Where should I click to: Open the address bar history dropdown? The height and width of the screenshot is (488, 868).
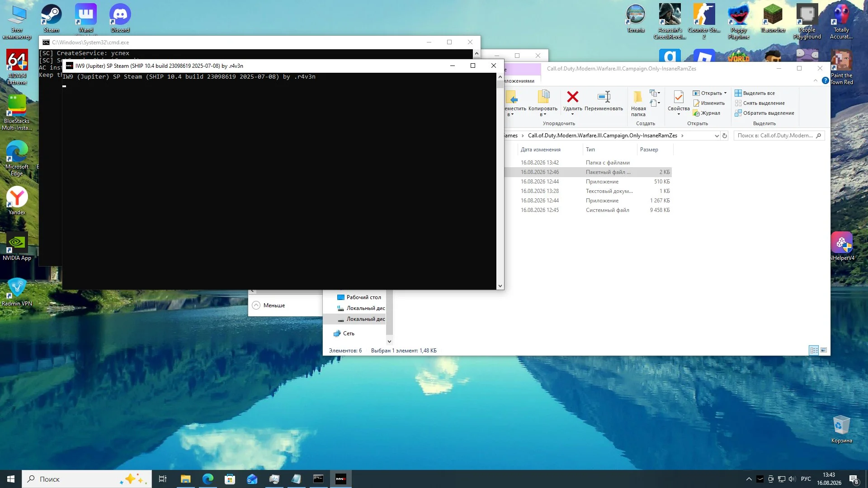(717, 136)
